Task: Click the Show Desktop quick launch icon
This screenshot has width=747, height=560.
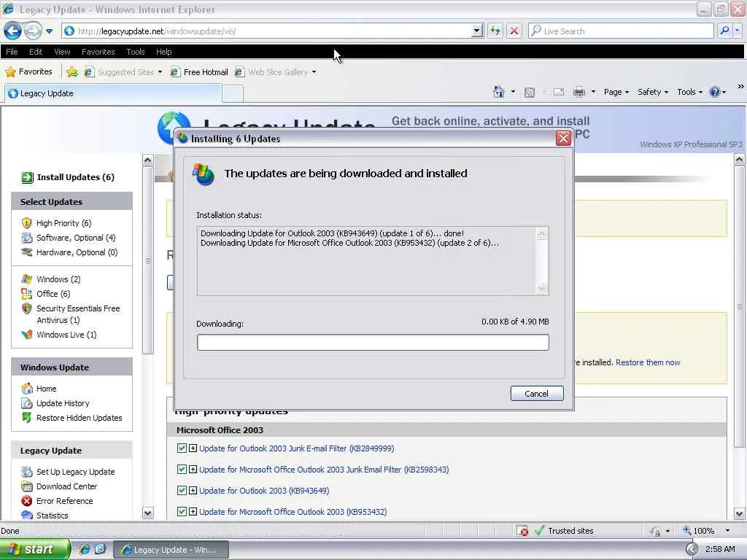Action: coord(100,549)
